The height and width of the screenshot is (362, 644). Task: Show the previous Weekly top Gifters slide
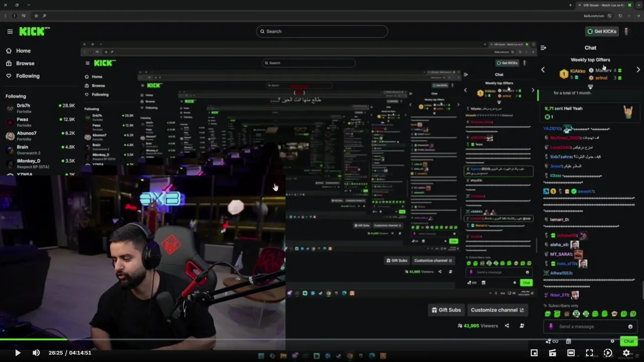coord(543,70)
